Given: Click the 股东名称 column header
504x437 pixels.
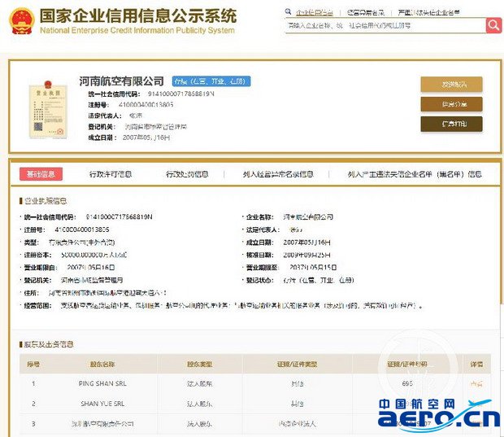Looking at the screenshot, I should [x=102, y=365].
